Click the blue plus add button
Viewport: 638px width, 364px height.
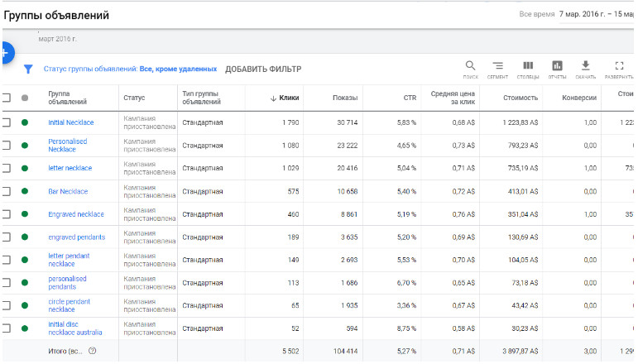[4, 53]
